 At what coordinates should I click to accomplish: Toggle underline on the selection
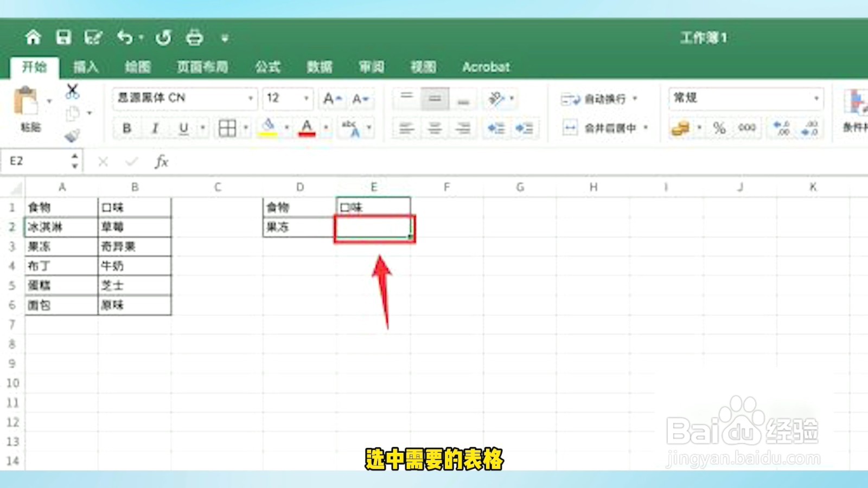(x=183, y=129)
